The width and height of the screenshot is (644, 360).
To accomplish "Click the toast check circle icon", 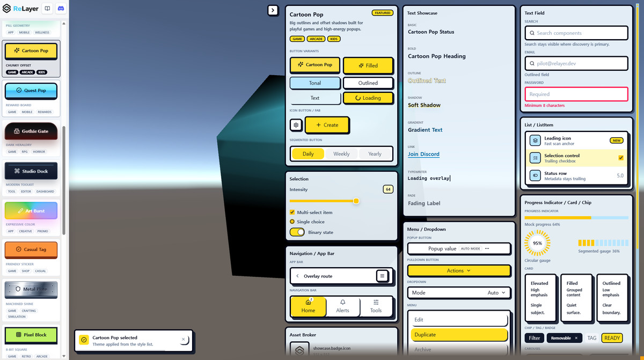I will 84,340.
